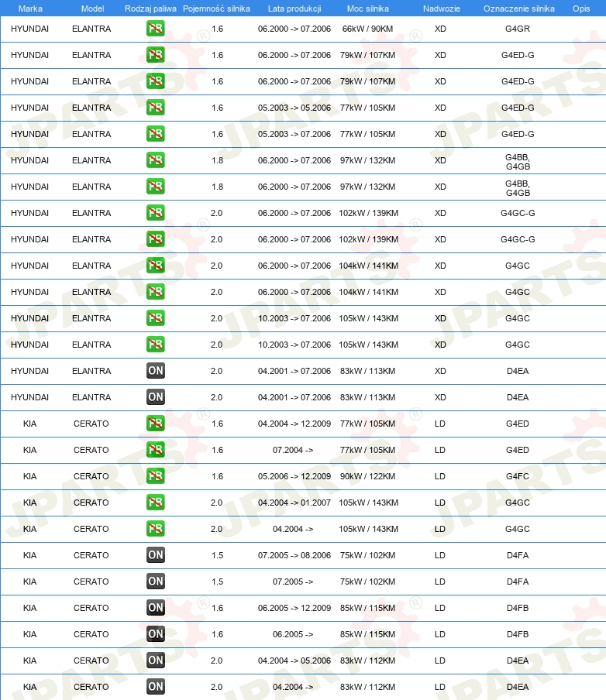Click diesel ON icon in 04.2004 -> 05.2006 row
The image size is (606, 700).
click(x=156, y=661)
